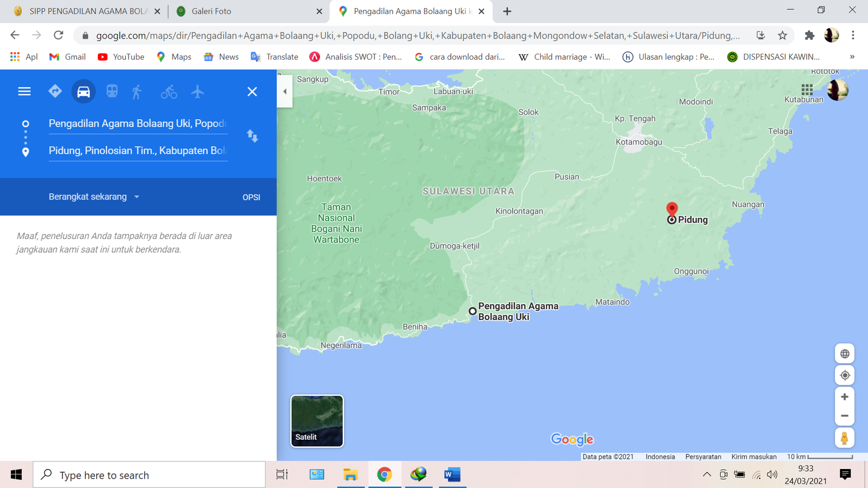The width and height of the screenshot is (868, 488).
Task: Go back to previous page
Action: pyautogui.click(x=15, y=35)
